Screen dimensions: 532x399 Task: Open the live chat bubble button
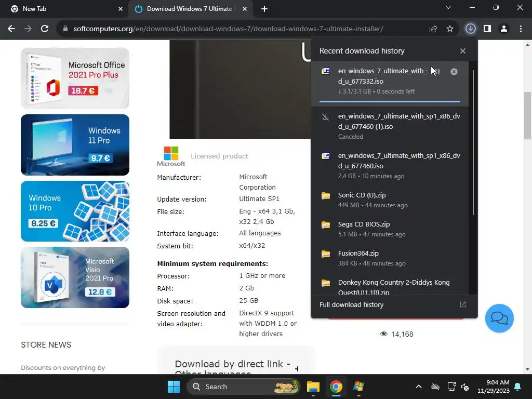(x=499, y=318)
